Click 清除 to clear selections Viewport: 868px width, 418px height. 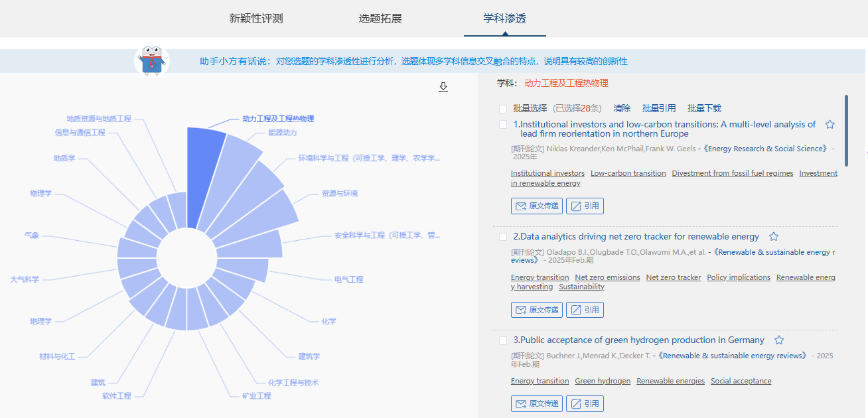pyautogui.click(x=622, y=108)
